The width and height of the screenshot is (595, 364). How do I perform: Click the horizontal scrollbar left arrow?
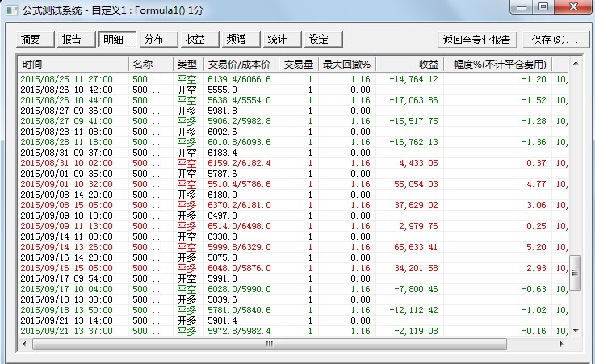pos(25,345)
